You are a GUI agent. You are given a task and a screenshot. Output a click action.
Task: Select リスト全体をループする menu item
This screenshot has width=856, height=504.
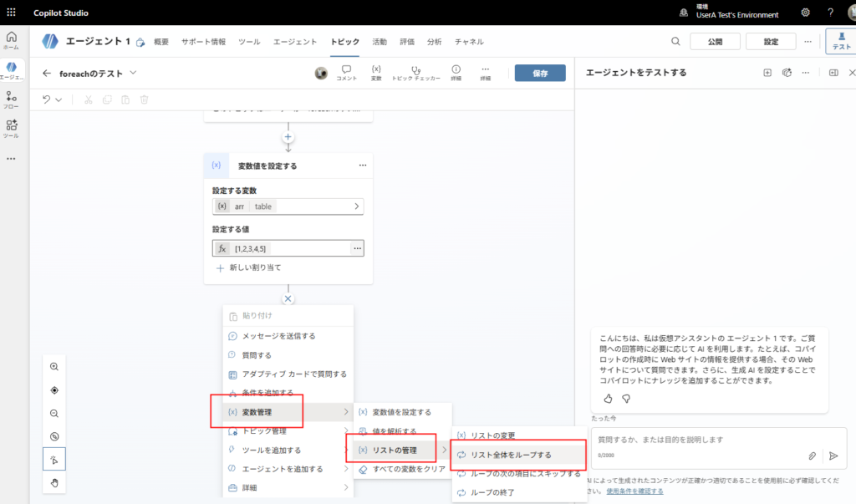511,455
